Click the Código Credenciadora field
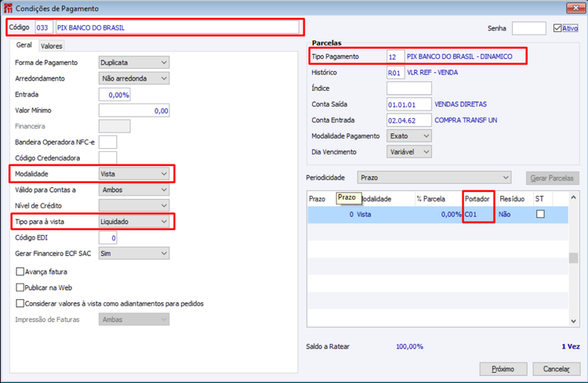The width and height of the screenshot is (588, 383). click(107, 157)
